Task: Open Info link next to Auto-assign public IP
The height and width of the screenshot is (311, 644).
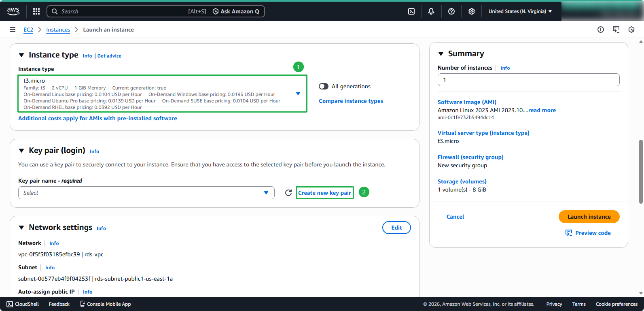Action: (x=87, y=292)
